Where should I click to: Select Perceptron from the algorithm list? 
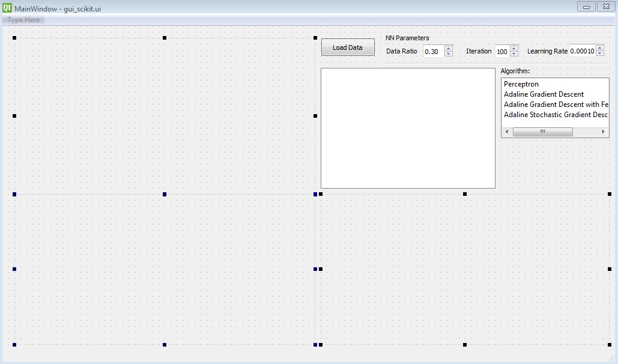point(521,84)
